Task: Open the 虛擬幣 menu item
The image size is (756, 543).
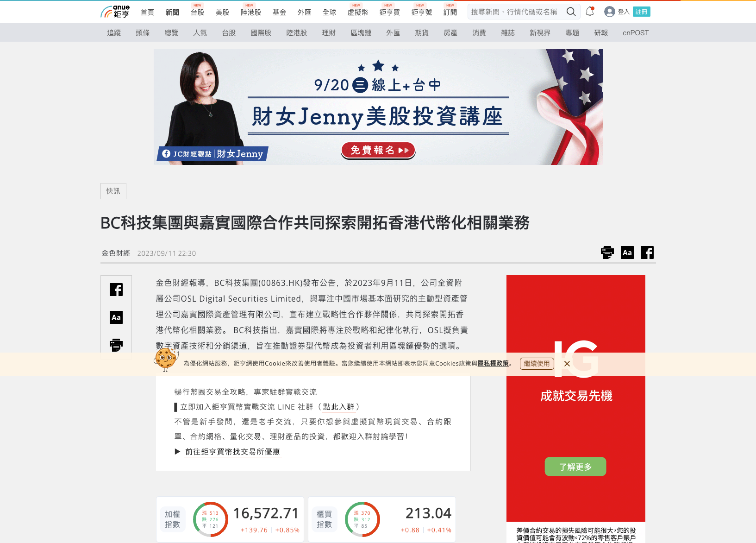Action: click(358, 13)
